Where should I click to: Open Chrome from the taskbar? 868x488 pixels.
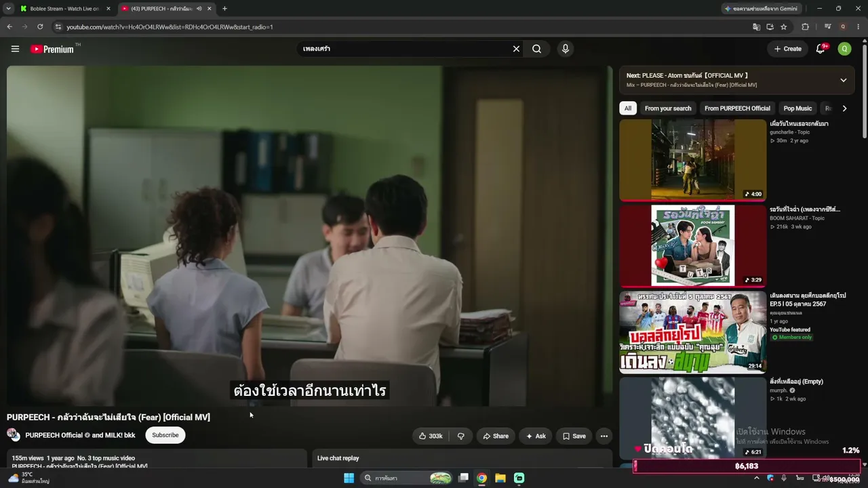point(481,478)
